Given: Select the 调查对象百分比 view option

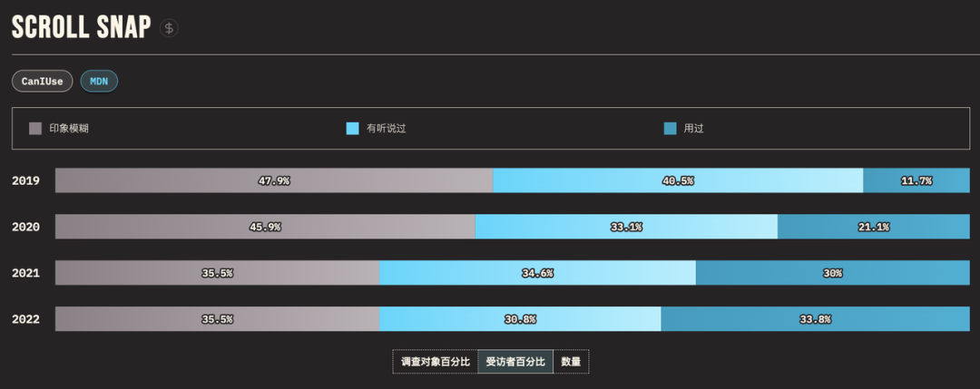Looking at the screenshot, I should click(436, 362).
